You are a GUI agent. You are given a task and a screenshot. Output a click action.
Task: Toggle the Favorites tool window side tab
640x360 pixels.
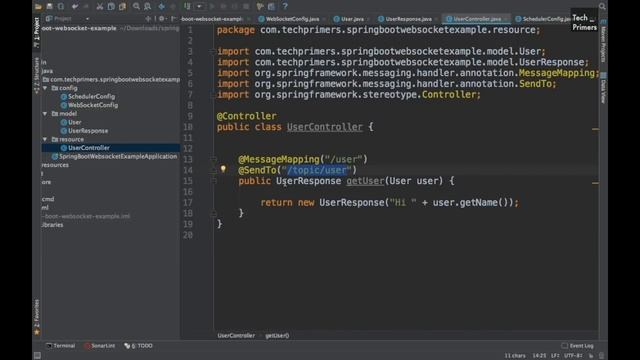[37, 318]
